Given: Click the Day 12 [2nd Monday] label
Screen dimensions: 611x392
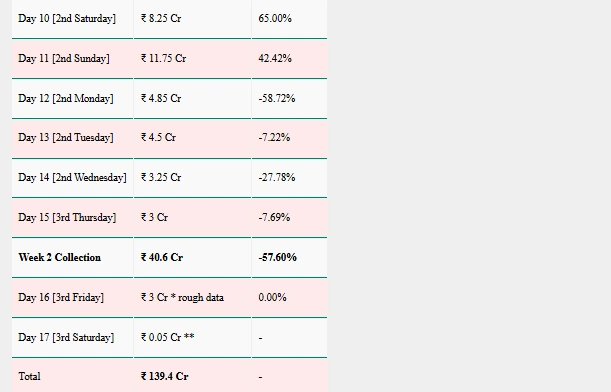Looking at the screenshot, I should pyautogui.click(x=66, y=98).
